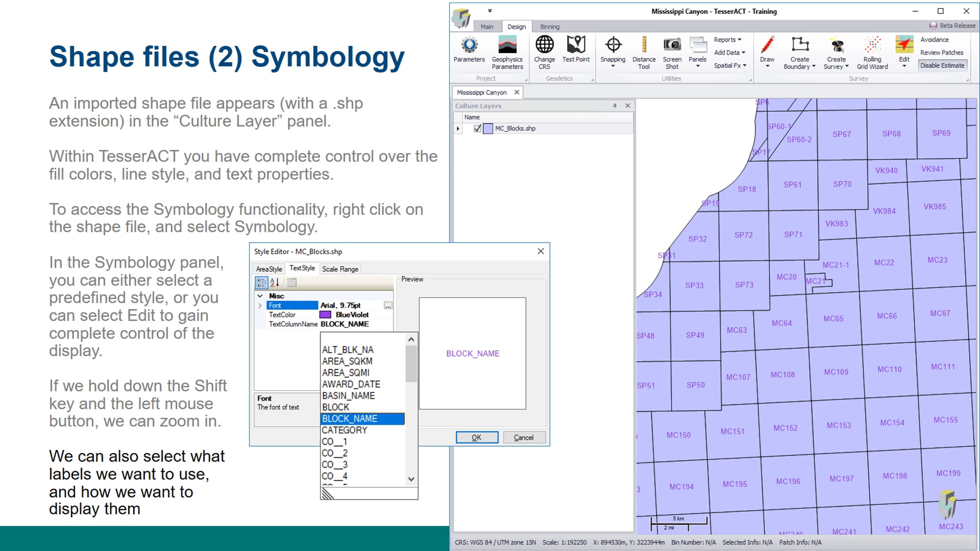
Task: Click the Geophysics Parameters icon
Action: pyautogui.click(x=507, y=45)
